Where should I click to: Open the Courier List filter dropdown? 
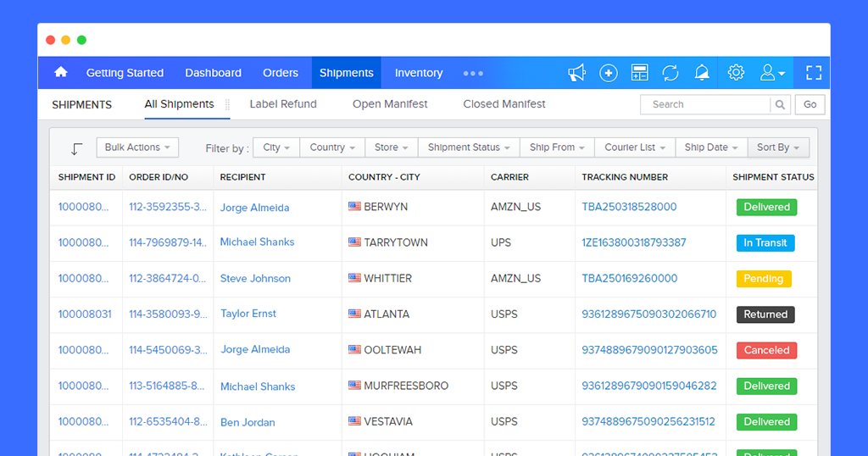point(635,147)
